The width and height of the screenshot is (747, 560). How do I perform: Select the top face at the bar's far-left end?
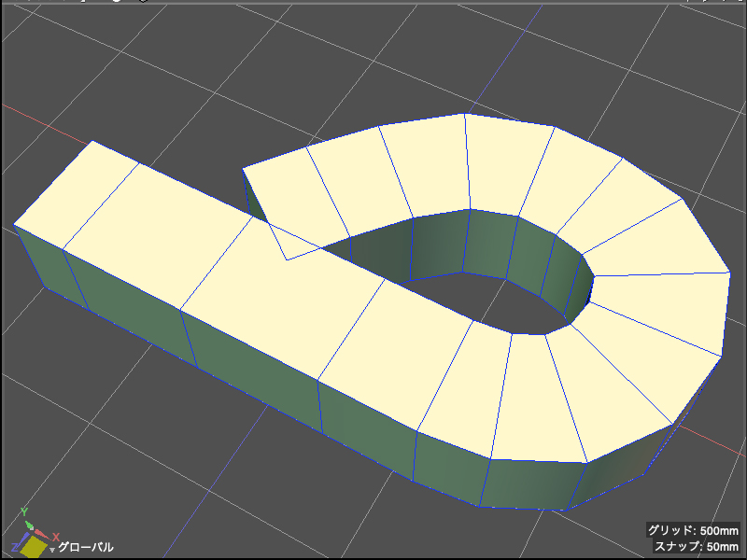pyautogui.click(x=77, y=194)
